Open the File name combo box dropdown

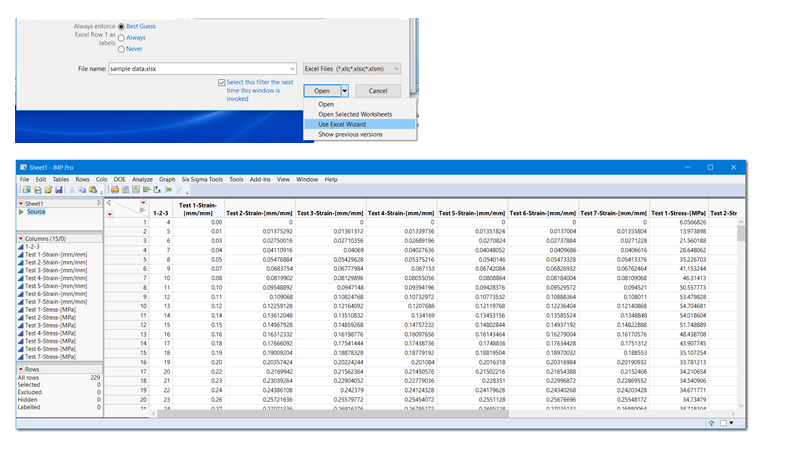click(292, 69)
